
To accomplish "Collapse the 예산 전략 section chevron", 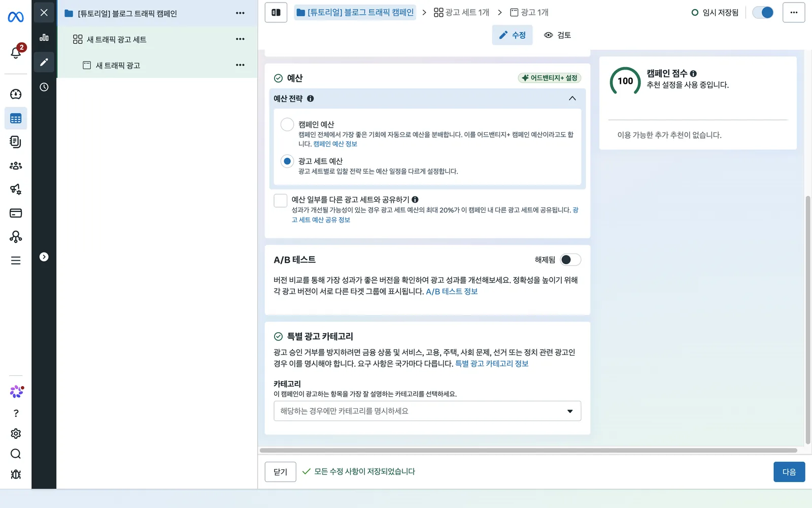I will point(572,99).
